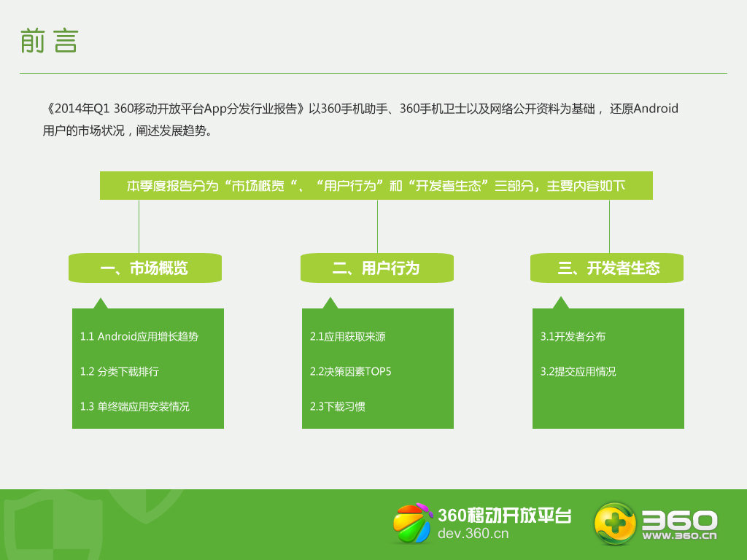Viewport: 747px width, 560px height.
Task: Click the 360 yellow-green plus logo icon
Action: coord(614,524)
